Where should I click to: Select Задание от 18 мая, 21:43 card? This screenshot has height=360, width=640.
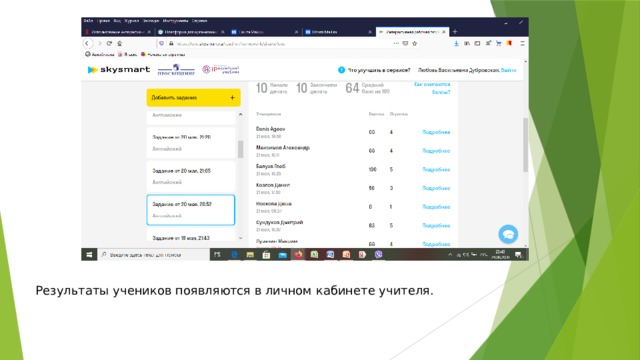click(191, 236)
